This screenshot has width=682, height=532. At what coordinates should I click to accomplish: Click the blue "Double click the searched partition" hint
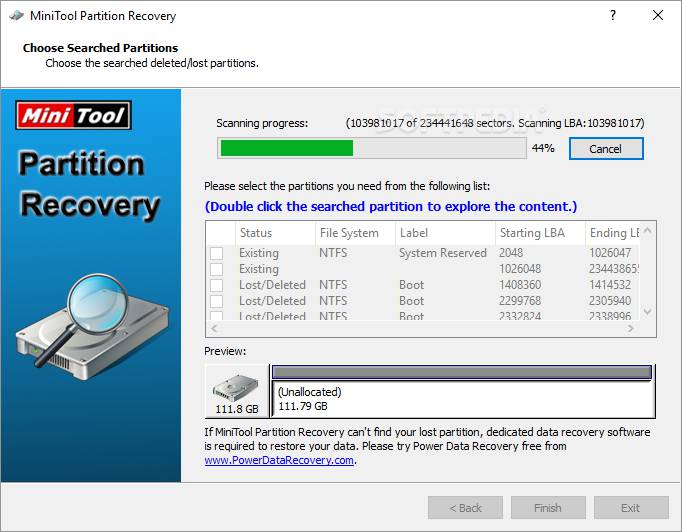(391, 206)
